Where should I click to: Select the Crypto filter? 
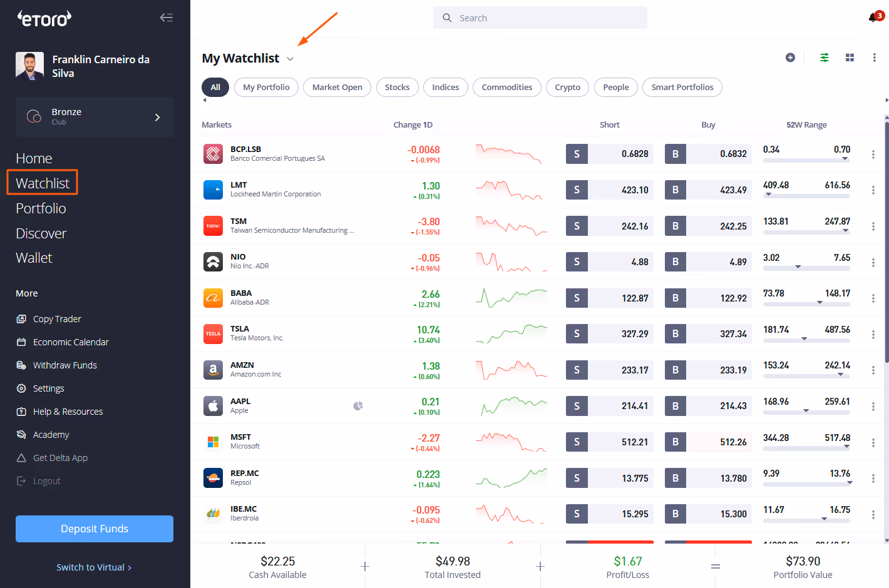[x=567, y=87]
